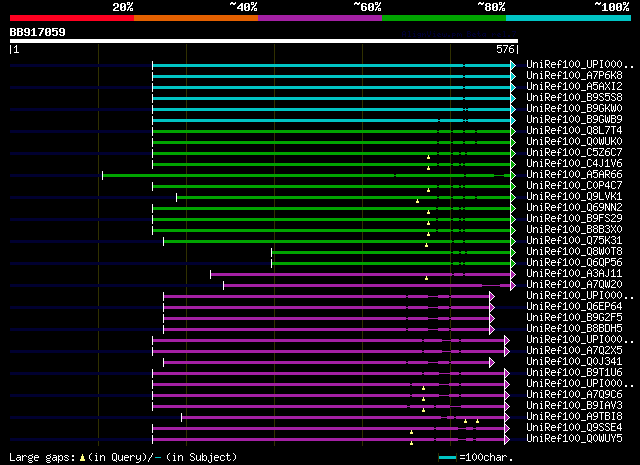The image size is (640, 465).
Task: Click the arrowhead ending the B9S5S8 alignment
Action: (513, 98)
